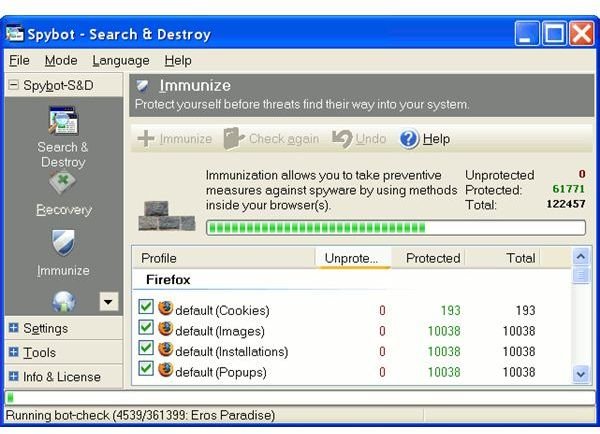Image resolution: width=600 pixels, height=434 pixels.
Task: Click the list scrollbar thumb
Action: [x=580, y=275]
